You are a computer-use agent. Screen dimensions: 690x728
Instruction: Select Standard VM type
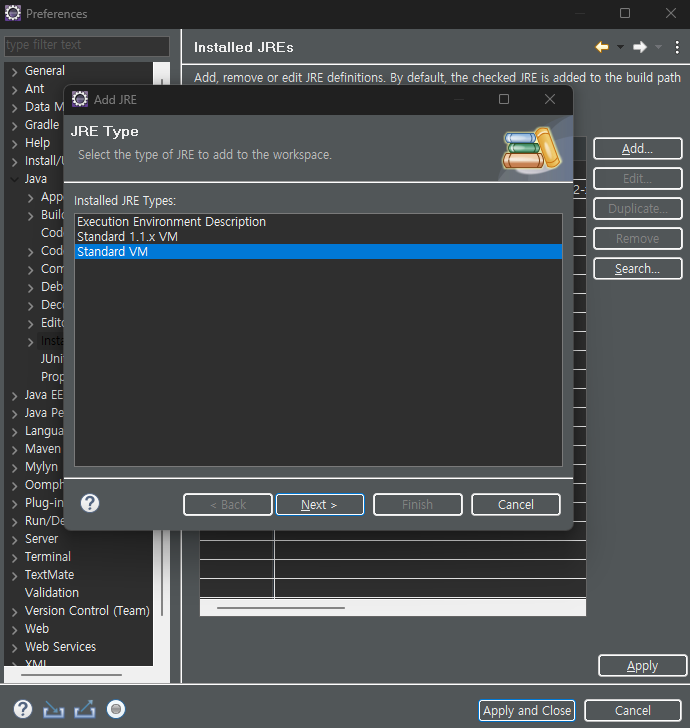coord(318,252)
